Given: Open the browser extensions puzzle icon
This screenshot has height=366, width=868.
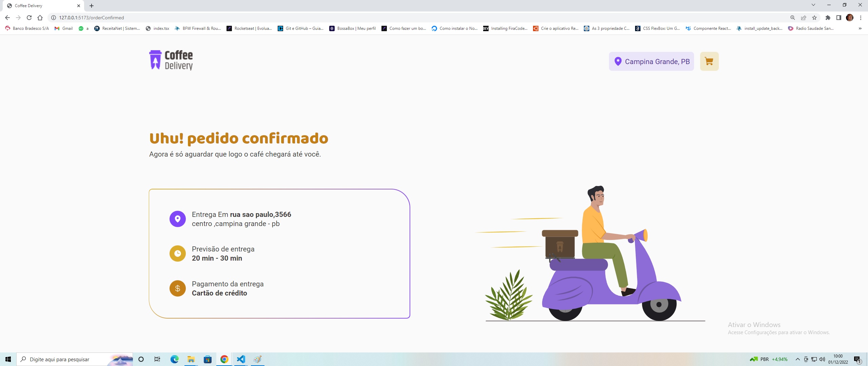Looking at the screenshot, I should tap(828, 18).
